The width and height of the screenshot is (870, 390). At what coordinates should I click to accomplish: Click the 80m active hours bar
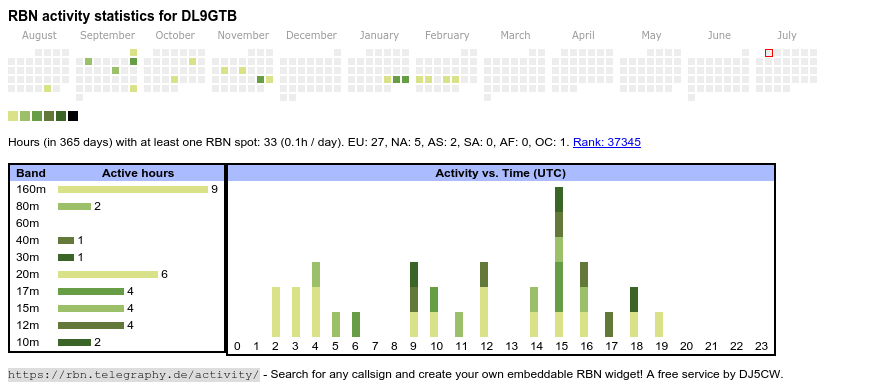click(x=74, y=206)
